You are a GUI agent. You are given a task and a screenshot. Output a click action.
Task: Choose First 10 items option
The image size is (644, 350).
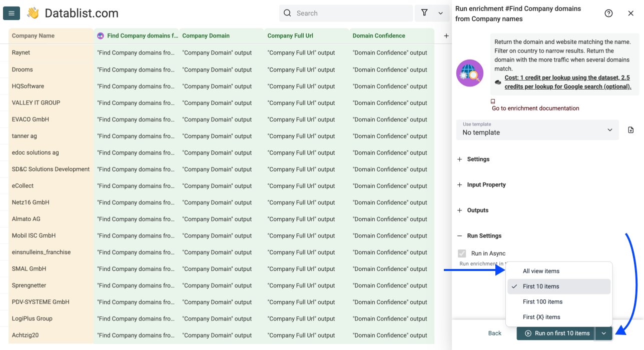coord(559,286)
